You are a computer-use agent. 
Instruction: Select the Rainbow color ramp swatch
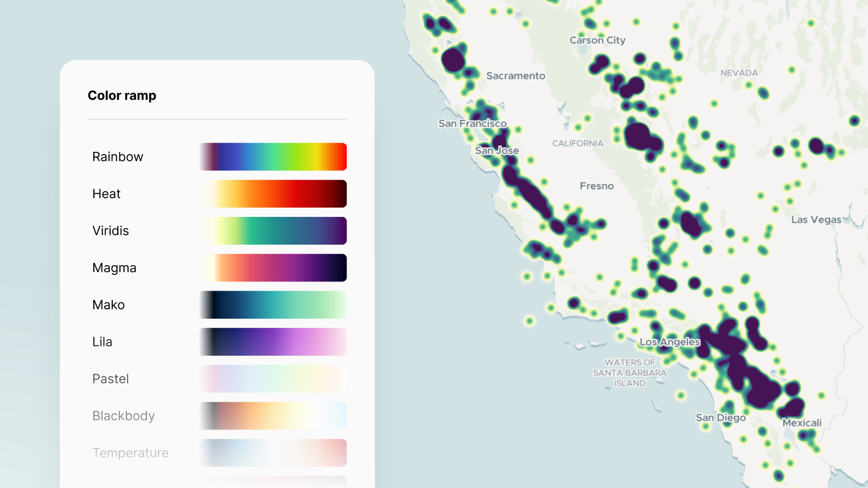coord(273,157)
